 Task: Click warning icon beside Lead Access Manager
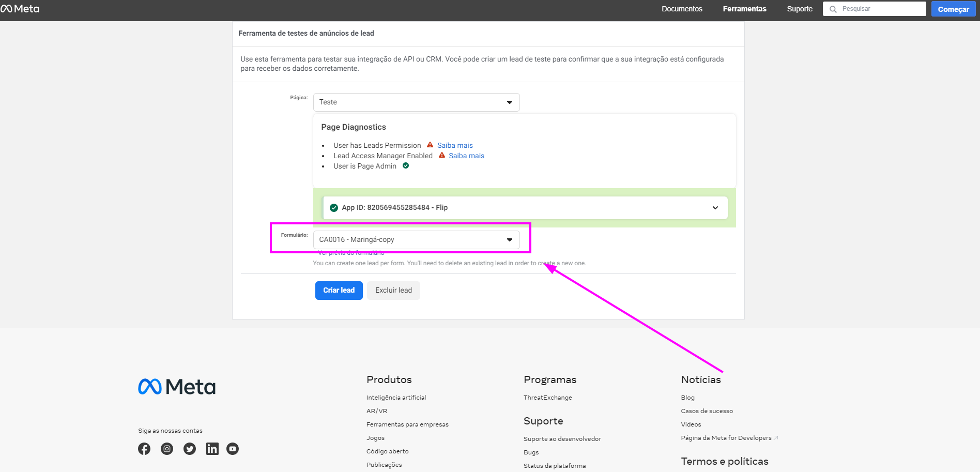click(x=442, y=155)
